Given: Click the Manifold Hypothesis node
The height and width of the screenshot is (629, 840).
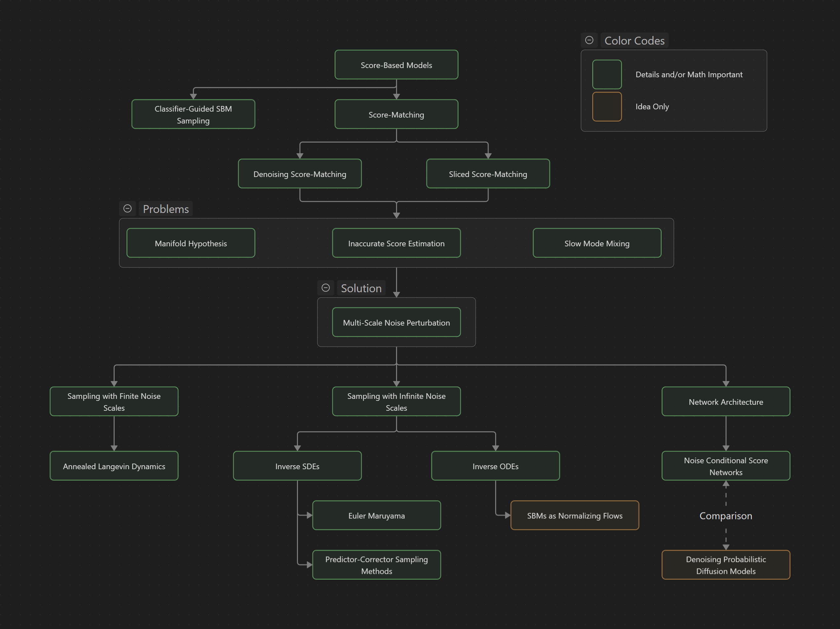Looking at the screenshot, I should click(x=191, y=243).
